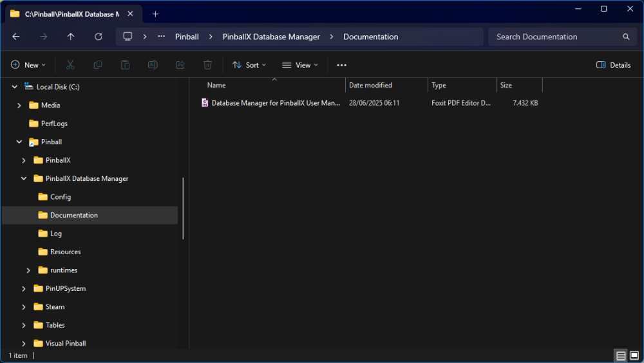Expand the Steam folder node
The height and width of the screenshot is (363, 644).
point(23,307)
